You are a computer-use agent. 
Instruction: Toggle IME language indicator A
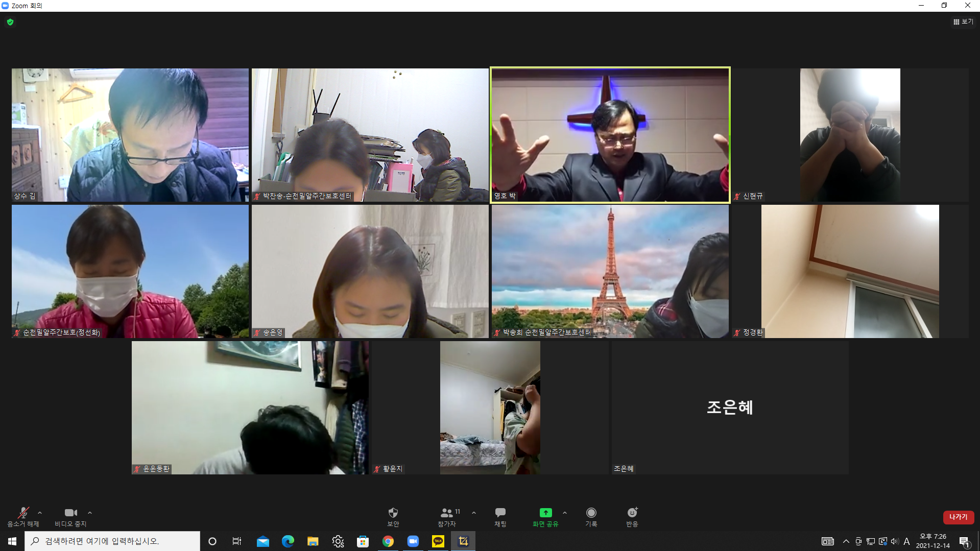[x=907, y=541]
